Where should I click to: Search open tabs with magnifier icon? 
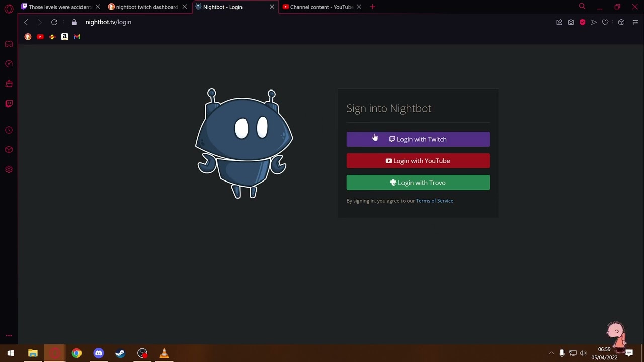[582, 7]
